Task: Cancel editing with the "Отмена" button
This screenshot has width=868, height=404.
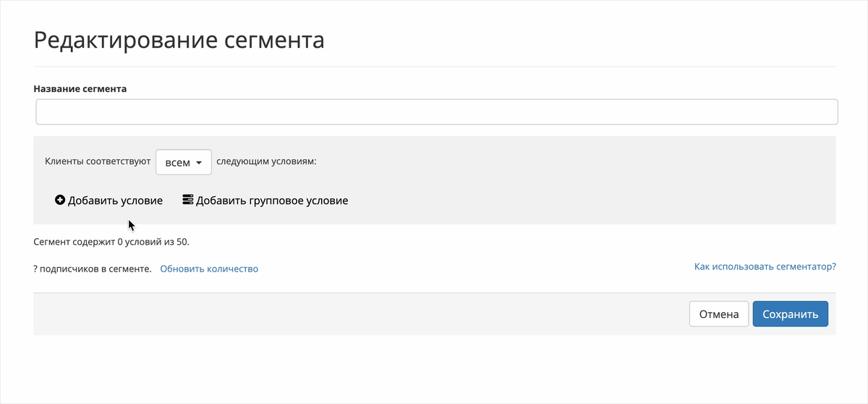Action: pos(719,314)
